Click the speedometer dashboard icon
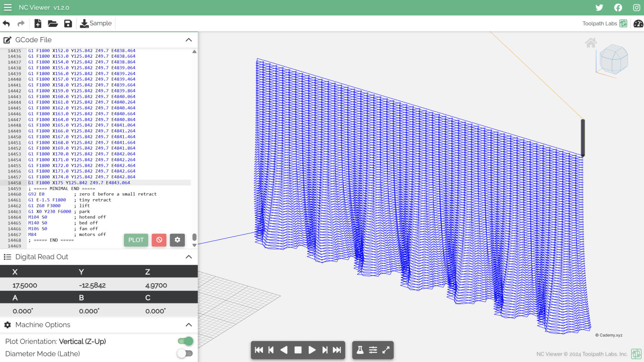The image size is (644, 362). coord(638,23)
